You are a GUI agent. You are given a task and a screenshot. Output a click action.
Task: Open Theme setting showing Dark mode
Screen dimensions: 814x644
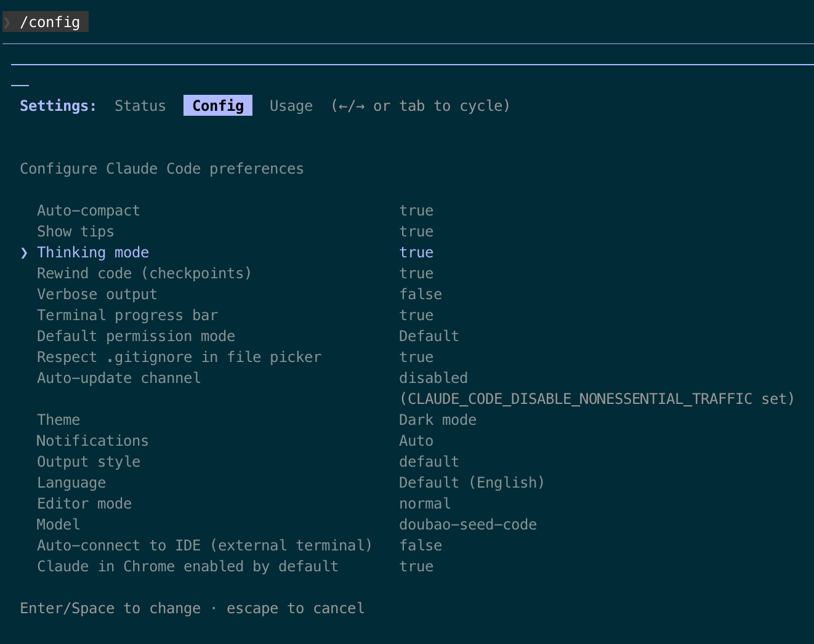pyautogui.click(x=437, y=420)
